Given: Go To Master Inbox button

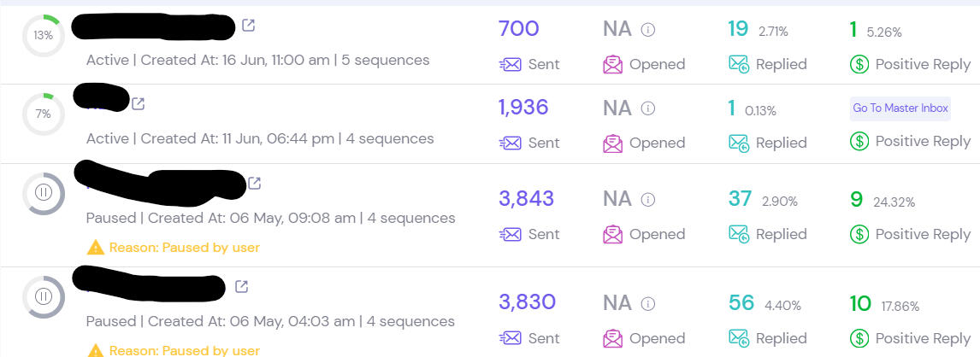Looking at the screenshot, I should click(900, 108).
